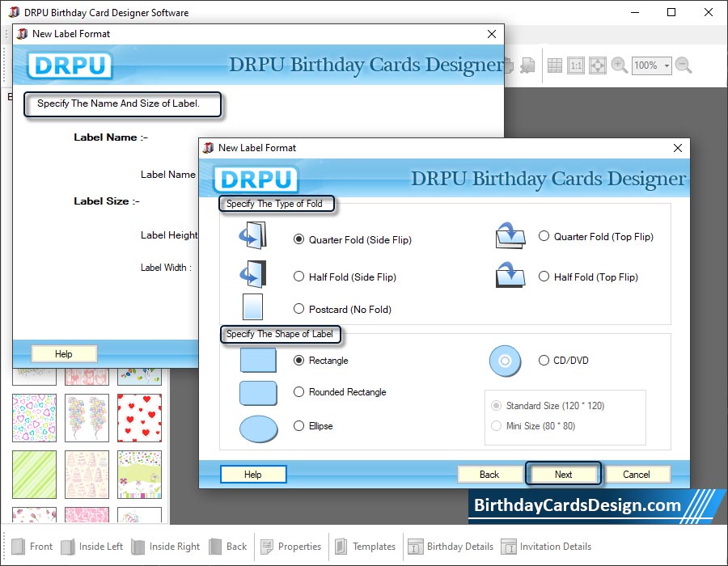This screenshot has height=566, width=728.
Task: Click the Postcard (No Fold) preview icon
Action: pyautogui.click(x=252, y=306)
